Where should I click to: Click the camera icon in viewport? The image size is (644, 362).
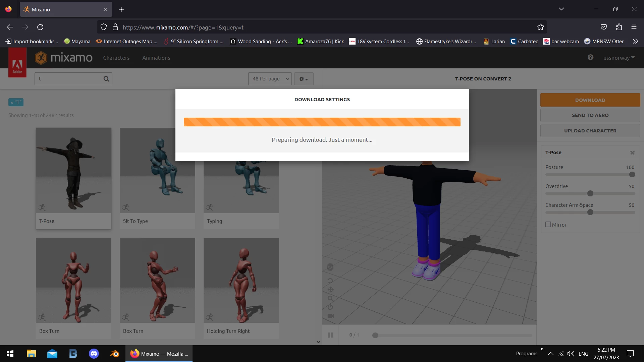coord(330,316)
